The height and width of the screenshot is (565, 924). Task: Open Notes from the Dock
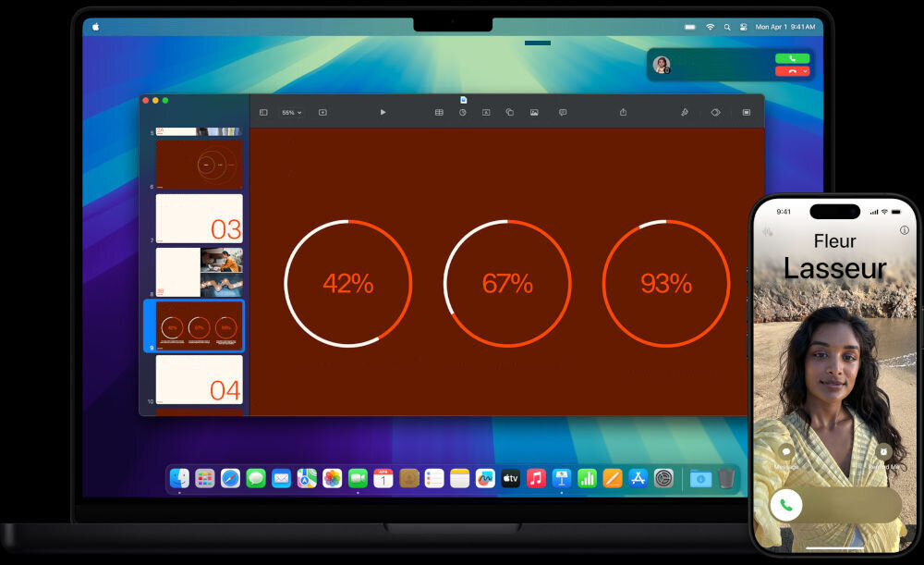[x=459, y=478]
